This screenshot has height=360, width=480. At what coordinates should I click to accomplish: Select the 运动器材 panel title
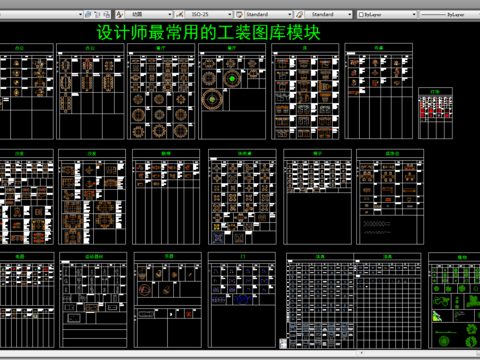tap(94, 256)
